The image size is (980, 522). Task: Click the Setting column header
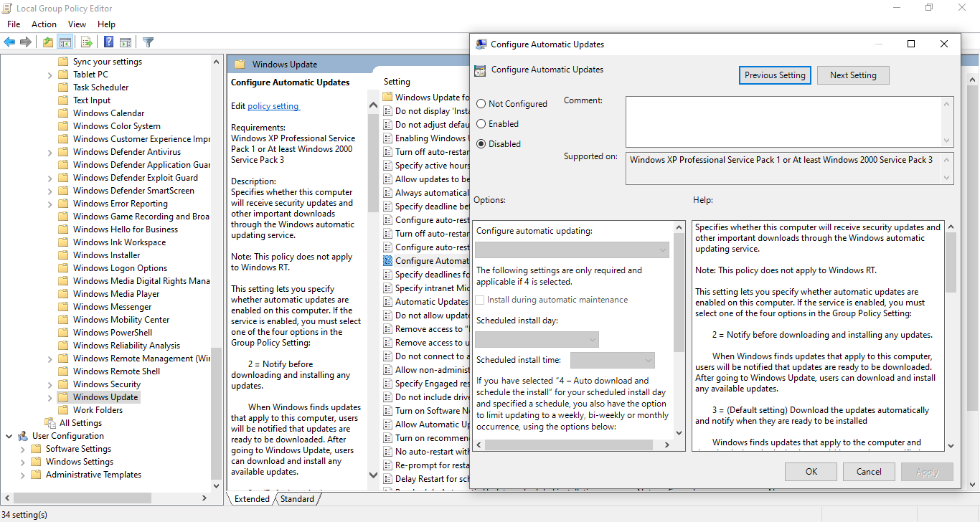(397, 82)
